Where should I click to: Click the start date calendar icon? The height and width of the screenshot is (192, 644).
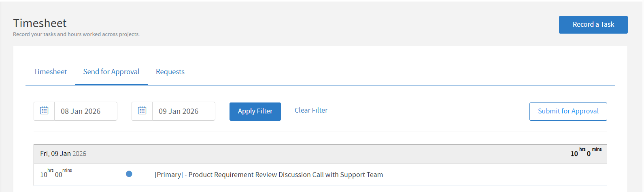[x=44, y=111]
